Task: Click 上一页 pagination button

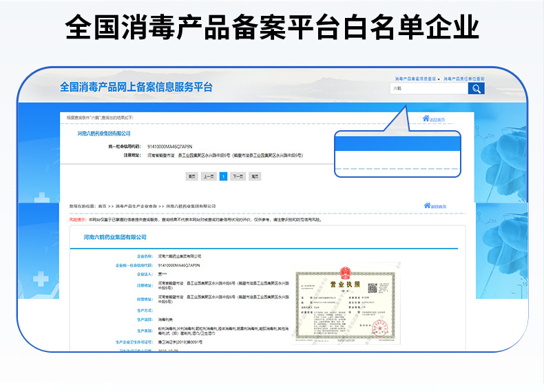Action: (x=209, y=176)
